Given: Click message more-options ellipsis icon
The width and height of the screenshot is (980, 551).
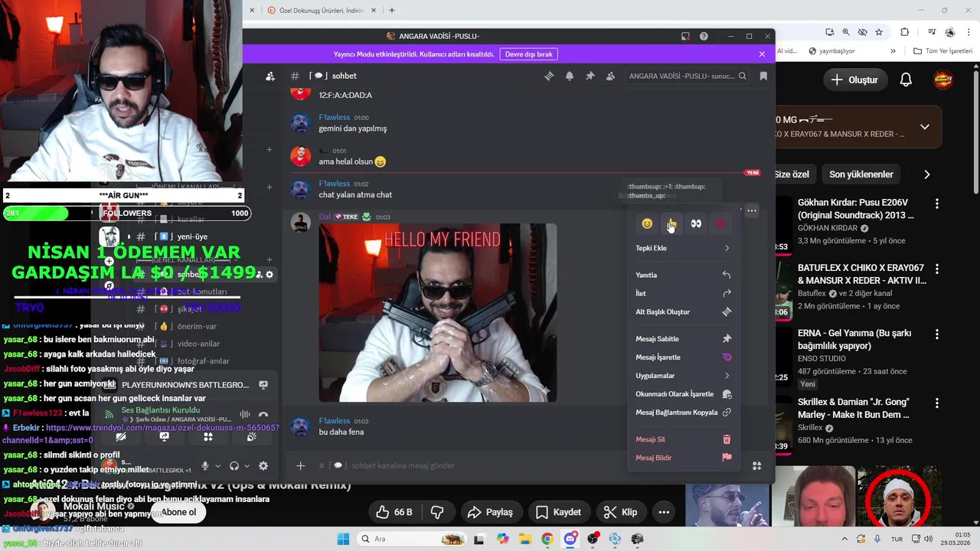Looking at the screenshot, I should pyautogui.click(x=752, y=210).
